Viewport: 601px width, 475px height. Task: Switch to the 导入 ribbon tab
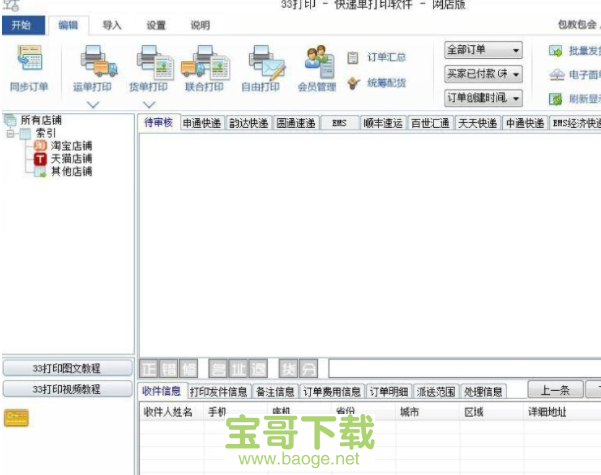[x=112, y=25]
